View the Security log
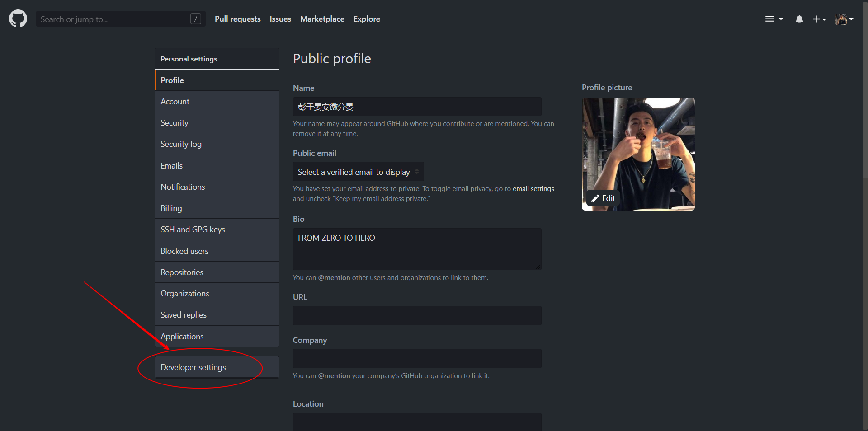The width and height of the screenshot is (868, 431). pyautogui.click(x=217, y=144)
